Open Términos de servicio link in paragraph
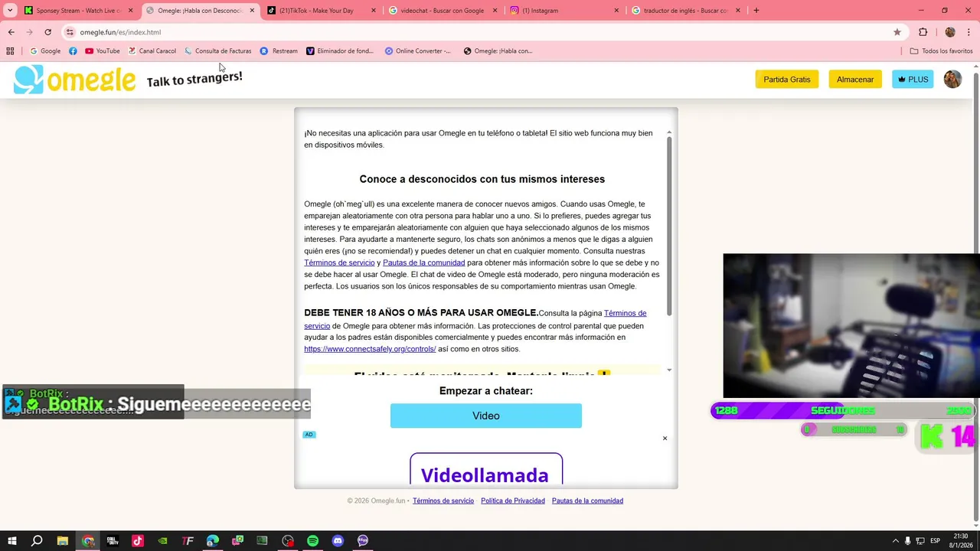This screenshot has height=551, width=980. pos(339,262)
